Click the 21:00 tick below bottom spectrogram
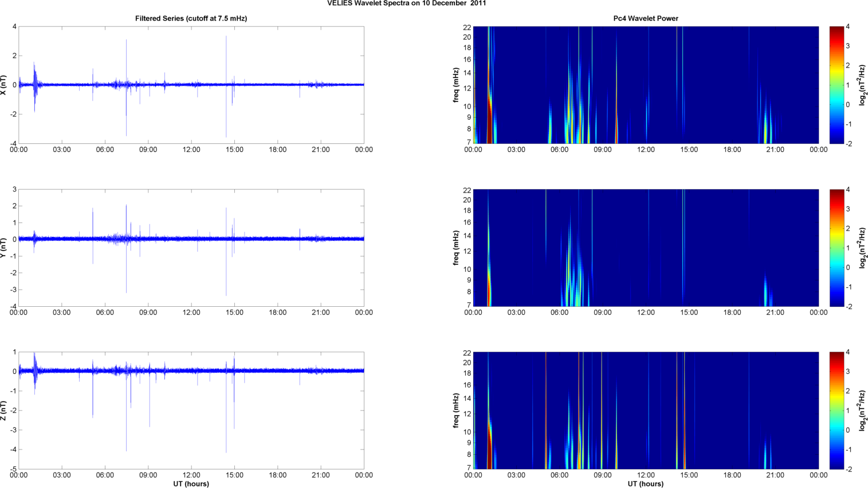 point(775,475)
